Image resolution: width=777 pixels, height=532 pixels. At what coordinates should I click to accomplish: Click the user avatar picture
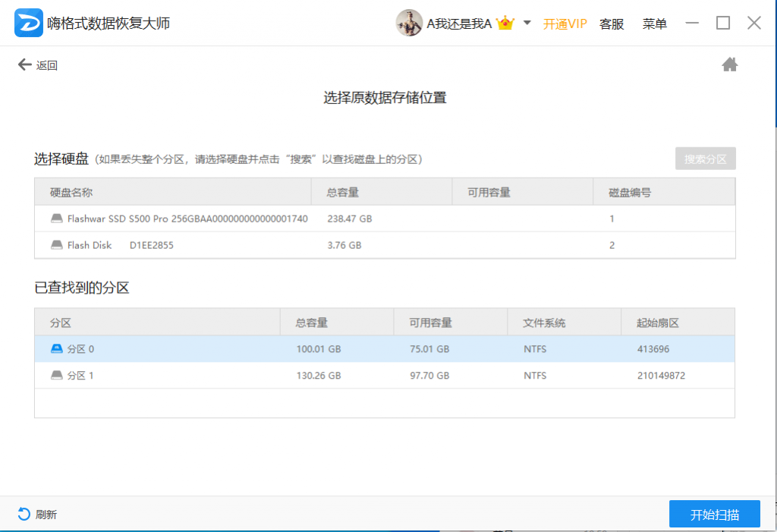point(409,23)
